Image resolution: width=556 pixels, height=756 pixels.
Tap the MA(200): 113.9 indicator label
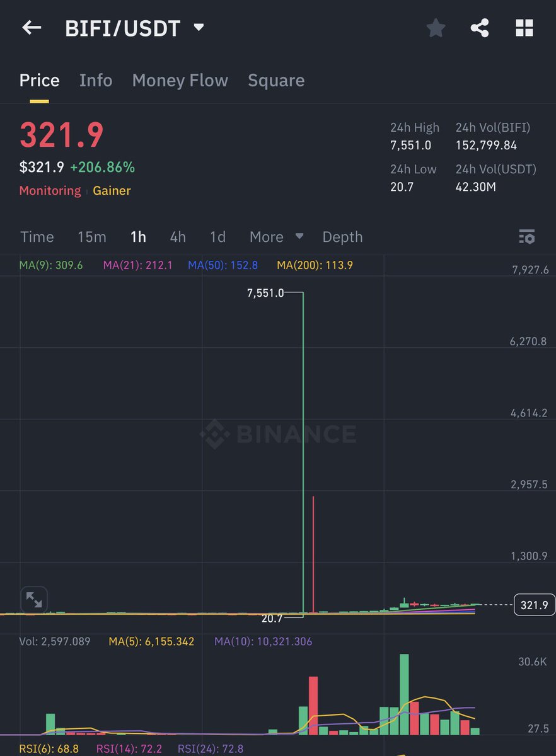tap(315, 265)
